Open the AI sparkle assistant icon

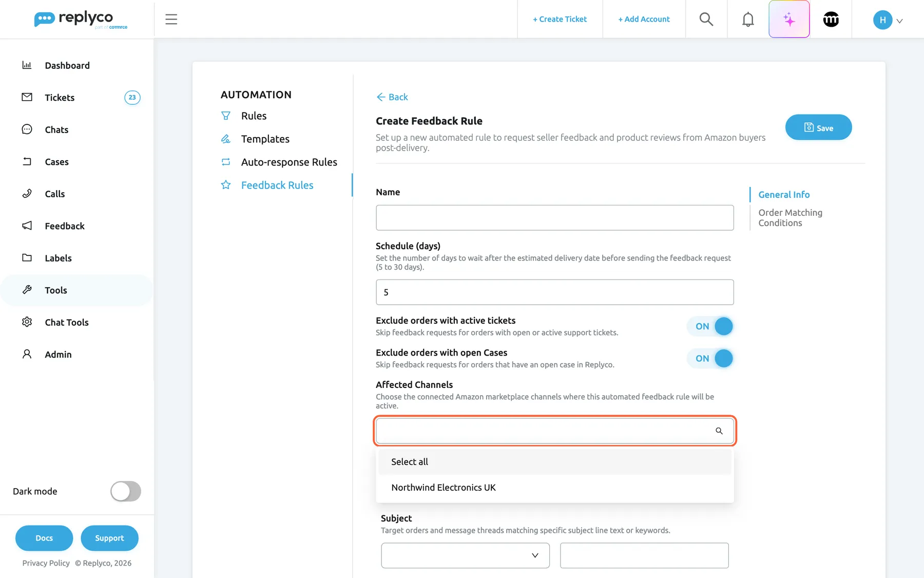(x=789, y=19)
